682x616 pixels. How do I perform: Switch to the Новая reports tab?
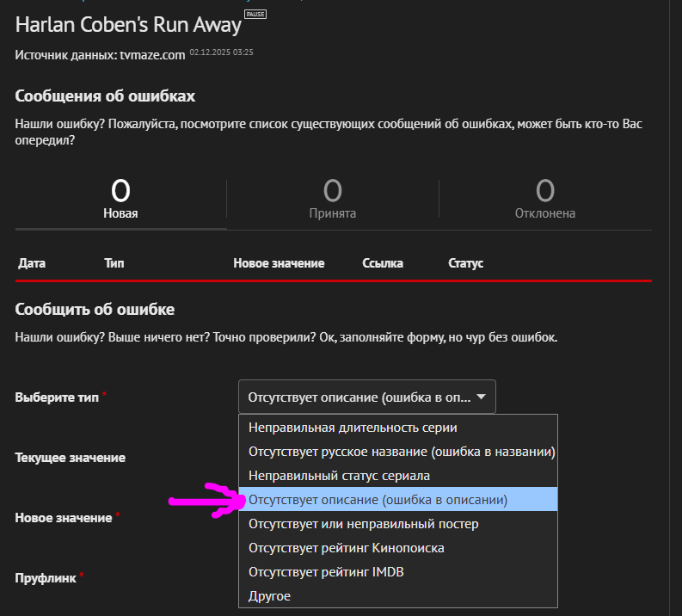(120, 200)
